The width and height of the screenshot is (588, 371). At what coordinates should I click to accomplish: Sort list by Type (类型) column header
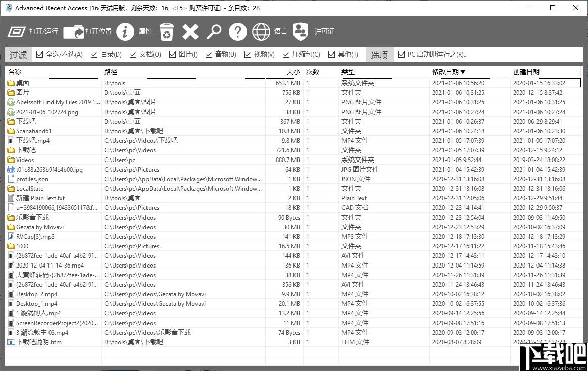348,72
